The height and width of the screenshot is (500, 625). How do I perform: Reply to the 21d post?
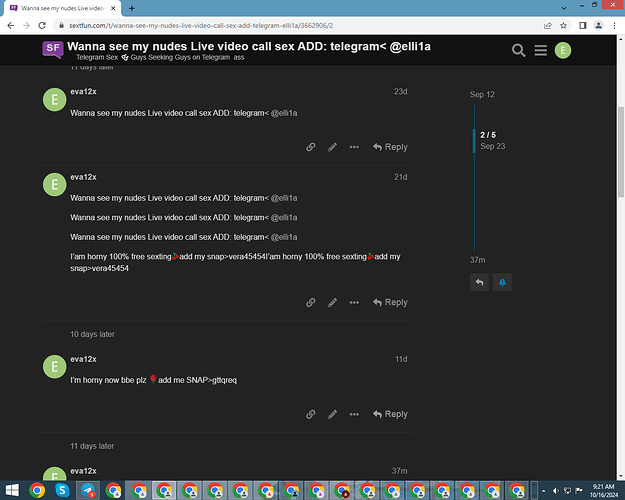coord(390,303)
